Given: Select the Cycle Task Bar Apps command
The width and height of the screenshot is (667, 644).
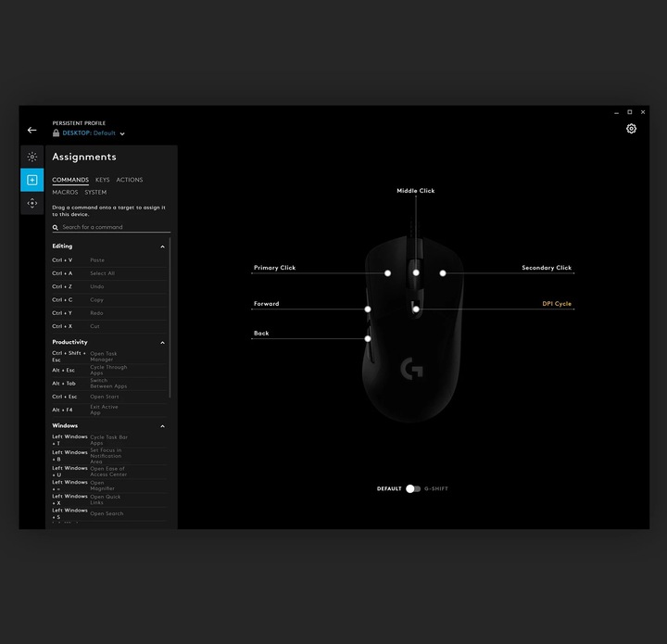Looking at the screenshot, I should pyautogui.click(x=109, y=440).
